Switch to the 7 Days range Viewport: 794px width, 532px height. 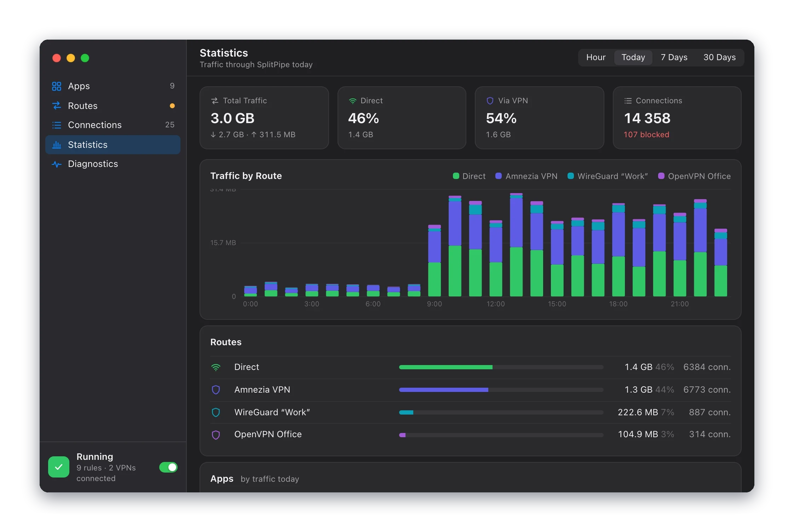674,57
